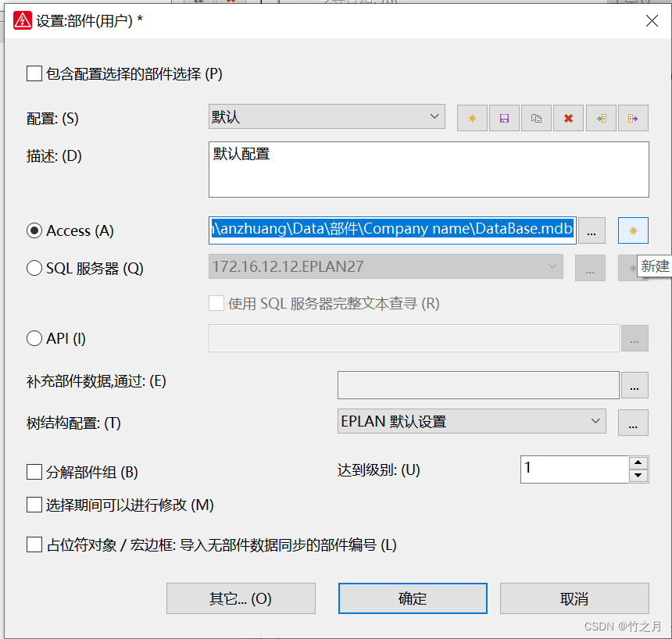Tick the 选择期间可以进行修改 (M) checkbox

point(34,505)
